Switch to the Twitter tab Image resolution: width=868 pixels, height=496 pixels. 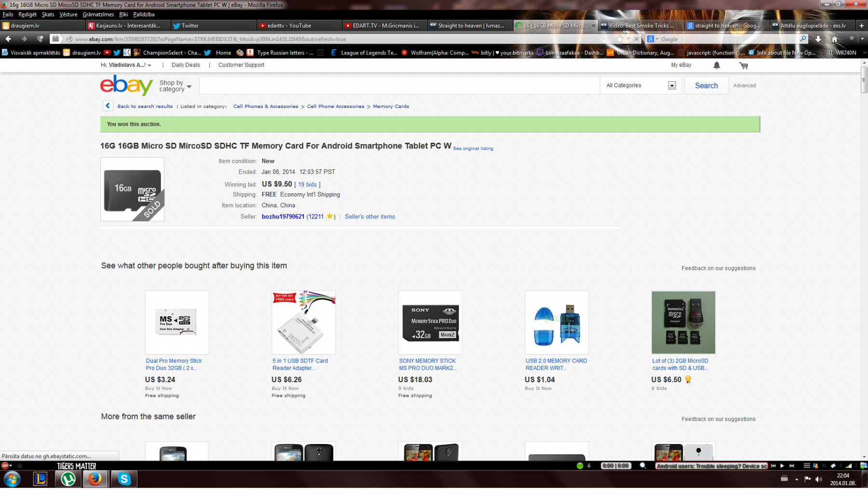click(213, 26)
